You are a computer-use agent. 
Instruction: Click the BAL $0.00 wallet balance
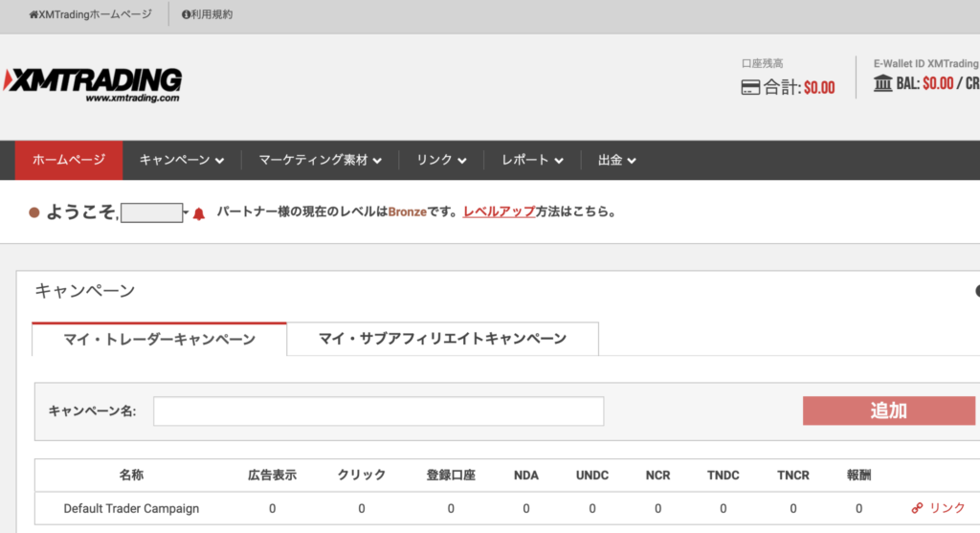pos(925,83)
